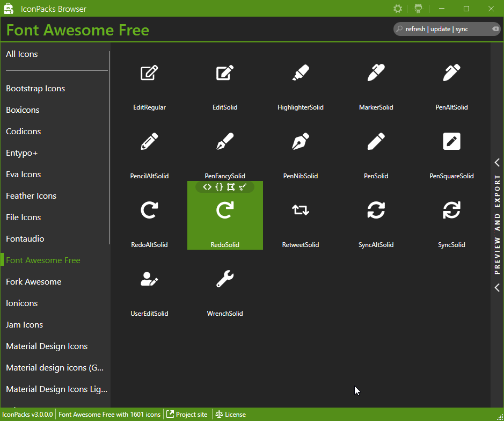
Task: Switch to Entypo+ pack
Action: (x=21, y=153)
